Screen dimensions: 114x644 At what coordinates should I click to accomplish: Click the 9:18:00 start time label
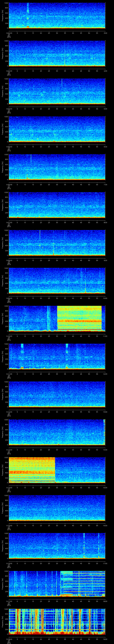9,639
